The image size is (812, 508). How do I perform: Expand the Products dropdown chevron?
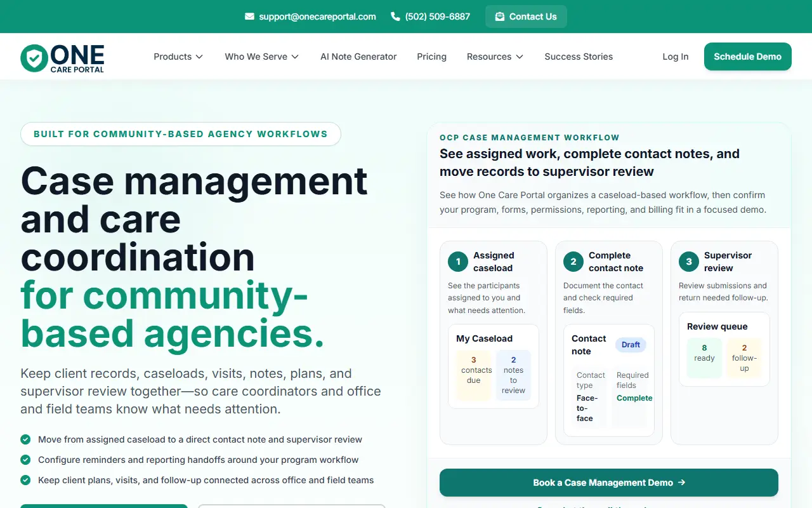point(199,57)
